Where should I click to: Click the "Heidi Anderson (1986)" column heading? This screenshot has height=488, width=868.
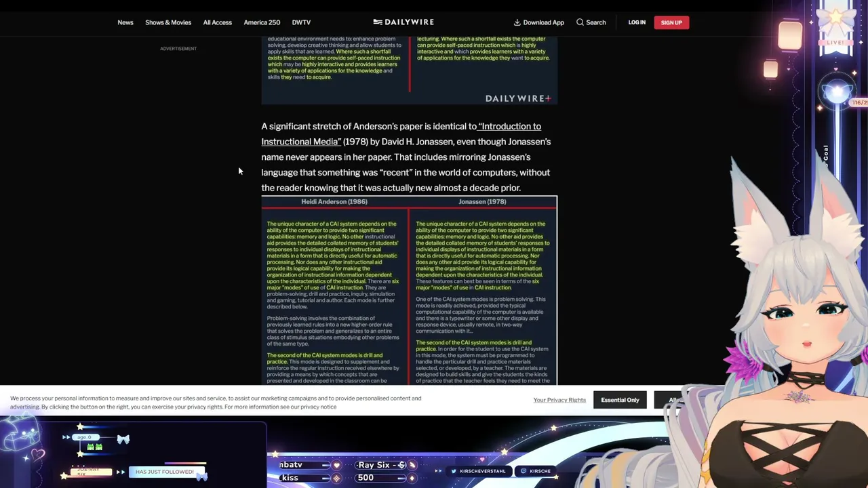(334, 201)
